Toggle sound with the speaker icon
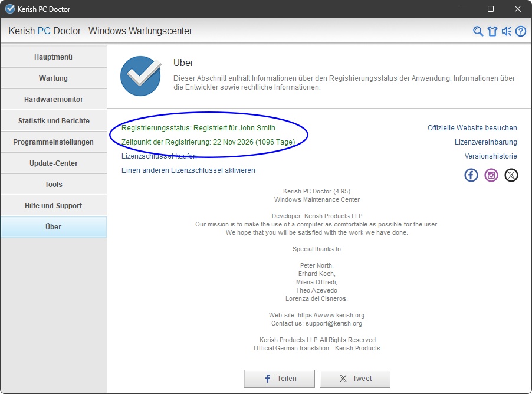The image size is (532, 394). (x=507, y=31)
